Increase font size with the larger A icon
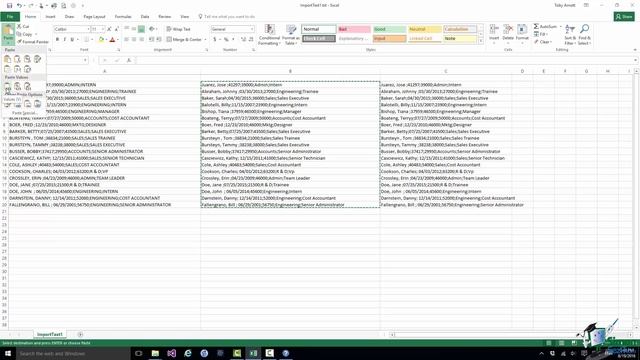The height and width of the screenshot is (360, 640). (109, 29)
